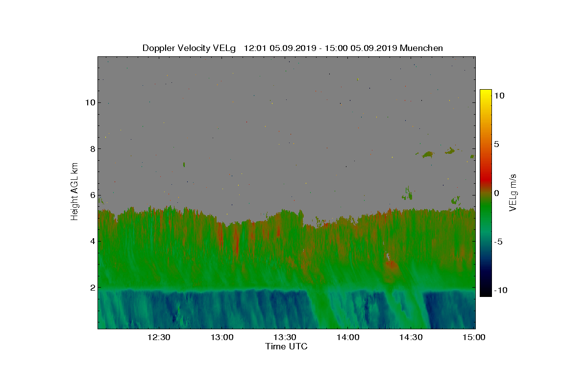Click the colorbar value label -5
Viewport: 588px width, 392px height.
tap(498, 242)
